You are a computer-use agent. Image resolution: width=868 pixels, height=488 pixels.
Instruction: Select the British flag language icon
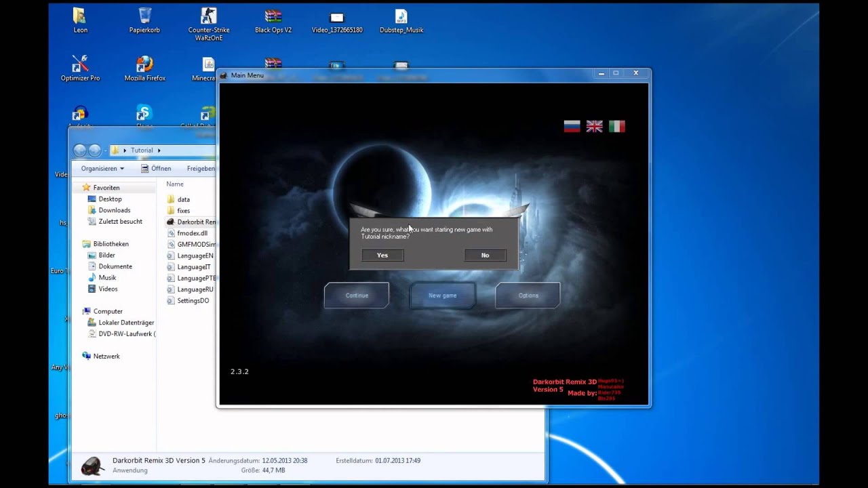click(594, 126)
